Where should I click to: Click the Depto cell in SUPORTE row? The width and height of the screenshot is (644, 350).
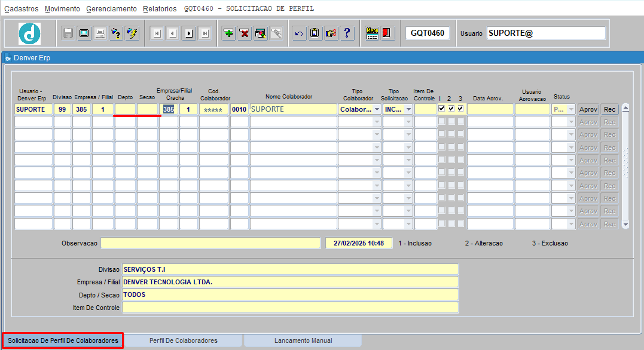[x=125, y=109]
